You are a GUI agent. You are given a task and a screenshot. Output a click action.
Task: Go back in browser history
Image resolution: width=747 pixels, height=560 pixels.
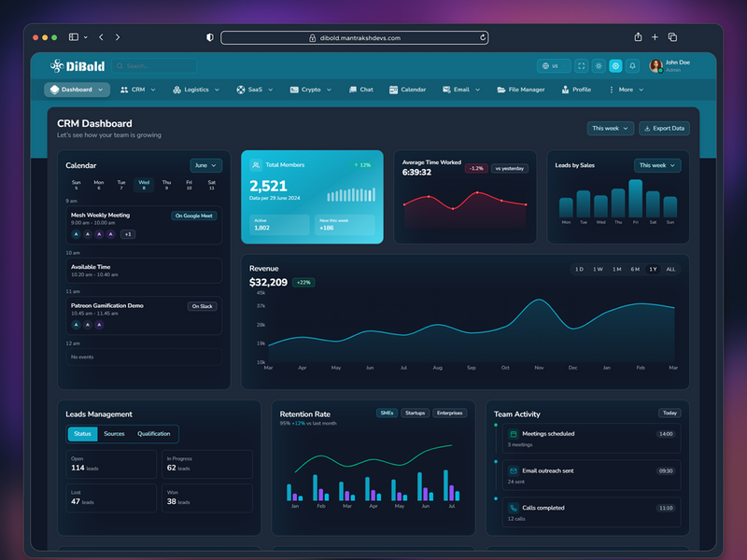pos(101,37)
